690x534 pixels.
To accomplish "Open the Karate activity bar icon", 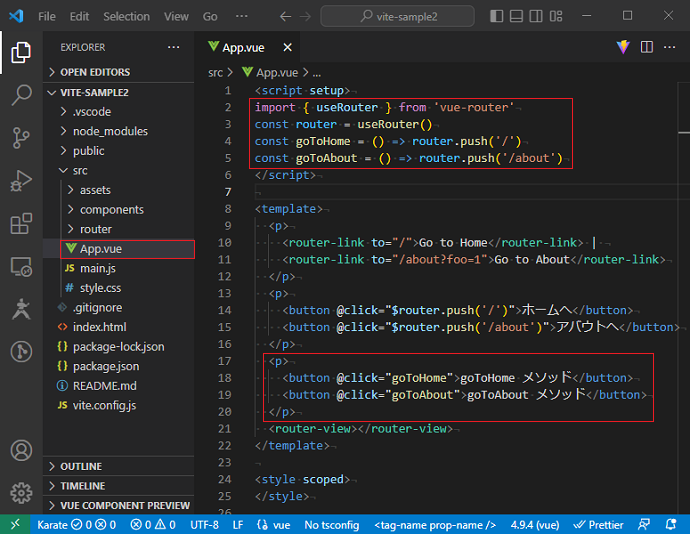I will (x=21, y=309).
